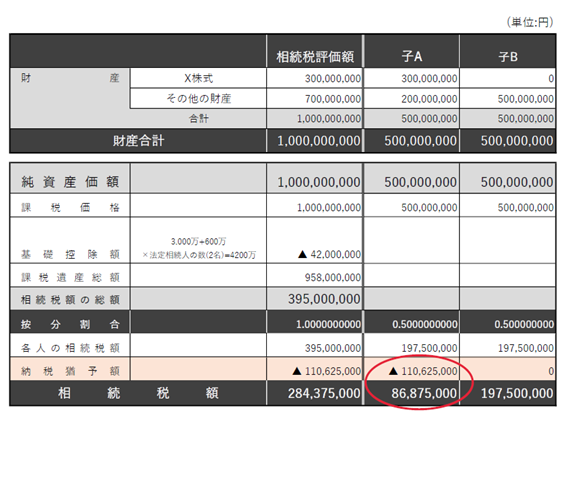Click the その他の財産 row label

199,98
